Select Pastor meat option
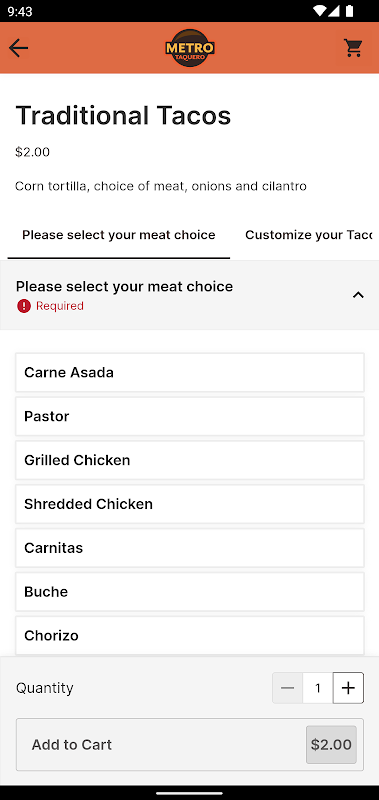The height and width of the screenshot is (800, 379). coord(190,416)
